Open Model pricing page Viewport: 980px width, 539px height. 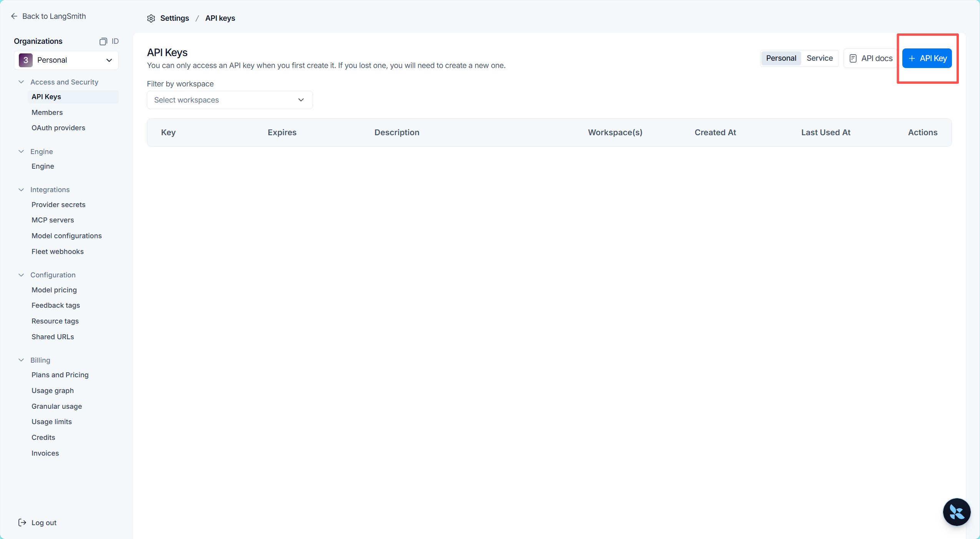(x=54, y=290)
